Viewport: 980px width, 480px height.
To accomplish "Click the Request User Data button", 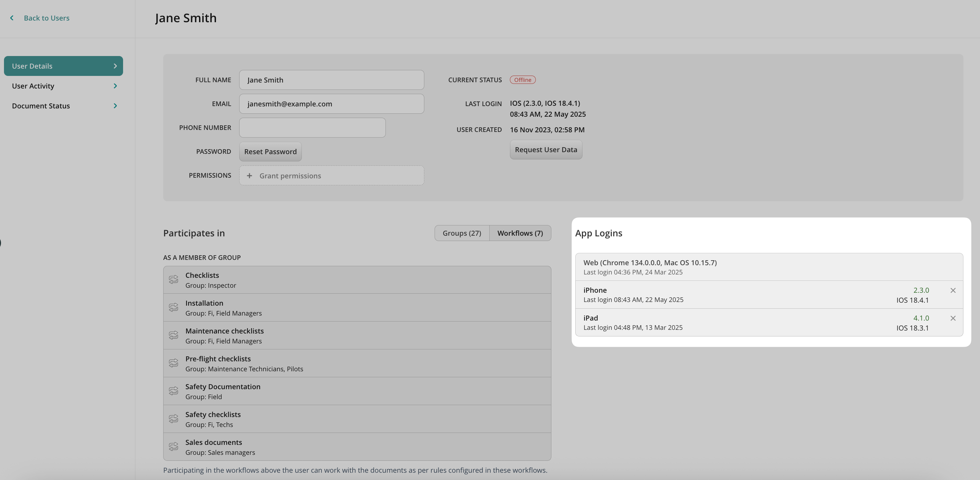I will coord(545,150).
